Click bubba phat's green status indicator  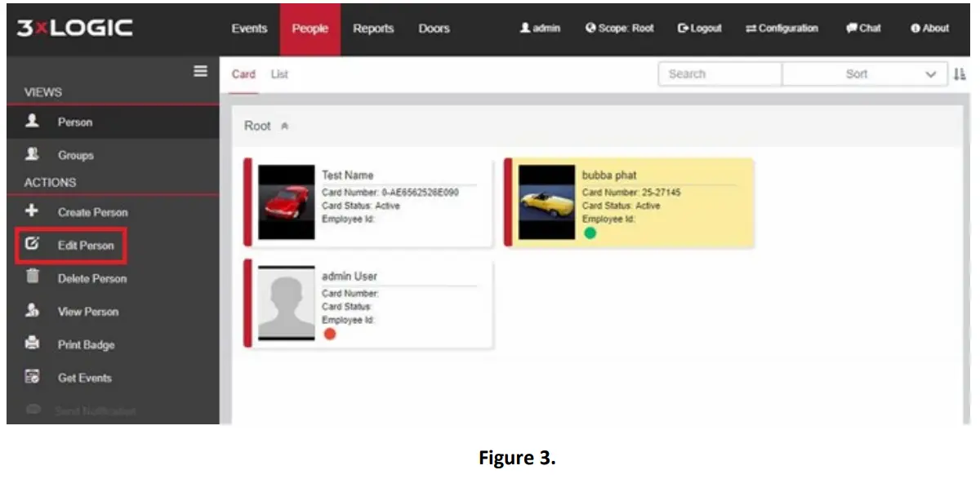click(590, 233)
